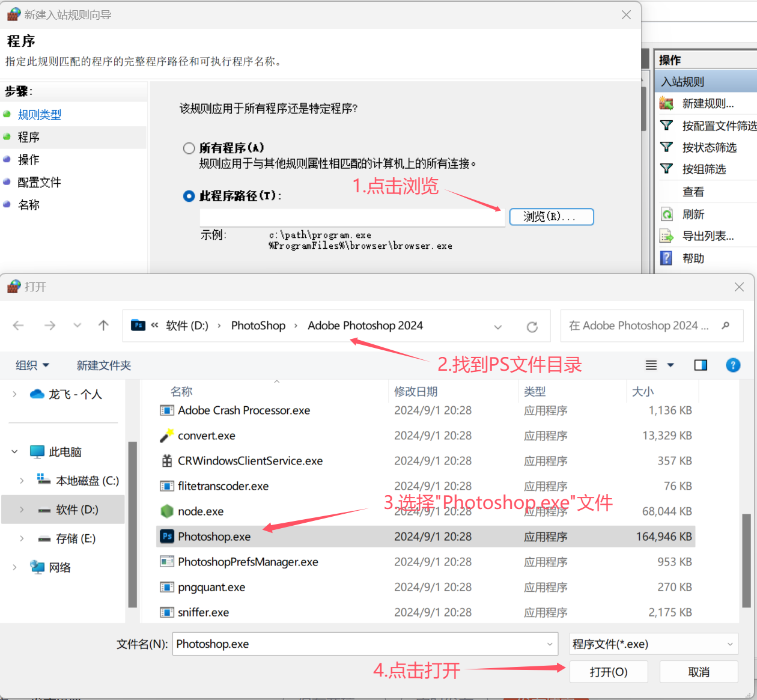Click the Ps folder icon in address bar

coord(138,325)
